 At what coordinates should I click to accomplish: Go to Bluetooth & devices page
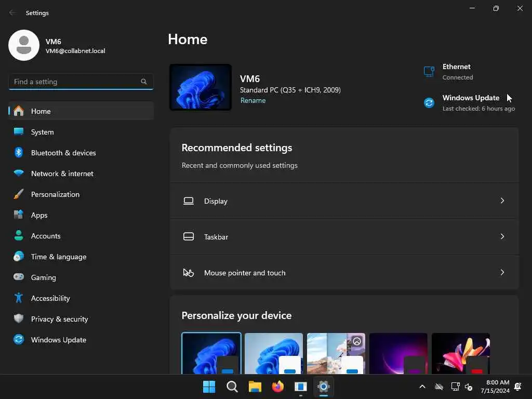(81, 152)
